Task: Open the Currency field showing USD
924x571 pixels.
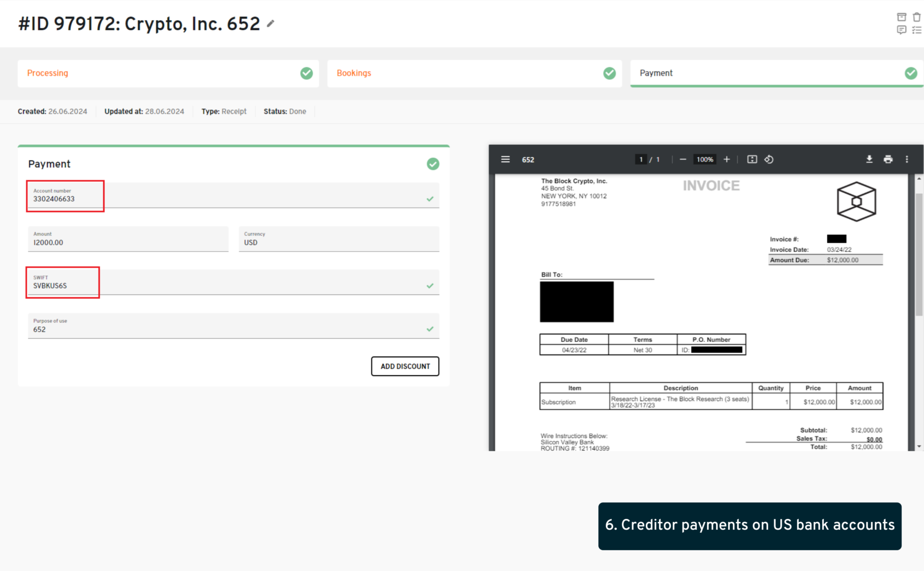Action: (x=339, y=239)
